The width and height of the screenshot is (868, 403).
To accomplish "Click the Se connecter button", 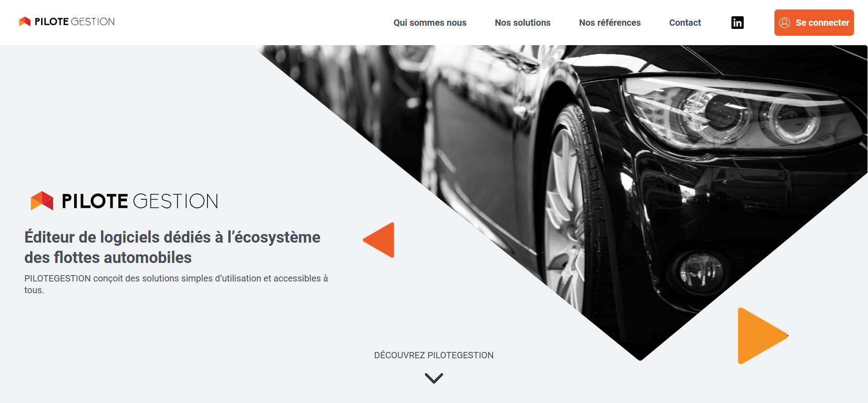I will 814,23.
